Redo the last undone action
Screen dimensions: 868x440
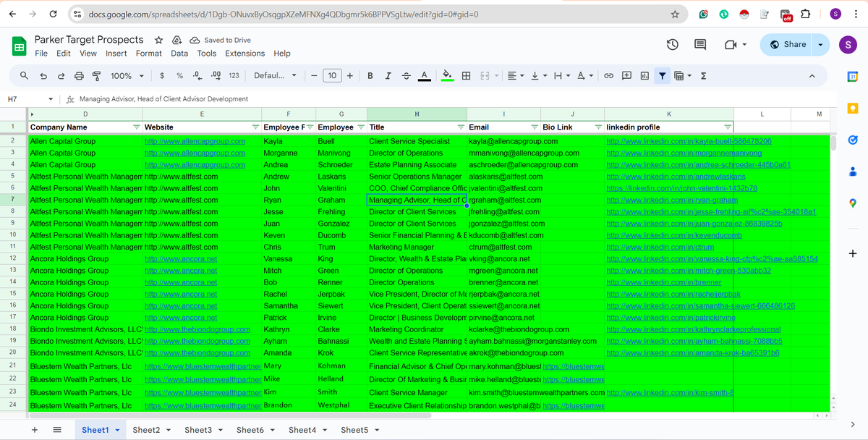[61, 75]
